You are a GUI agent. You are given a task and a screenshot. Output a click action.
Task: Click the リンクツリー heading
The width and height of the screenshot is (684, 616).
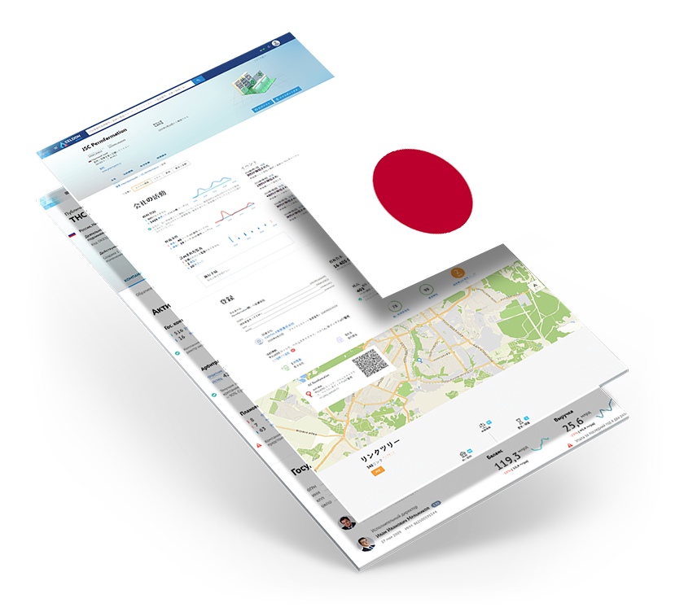380,452
